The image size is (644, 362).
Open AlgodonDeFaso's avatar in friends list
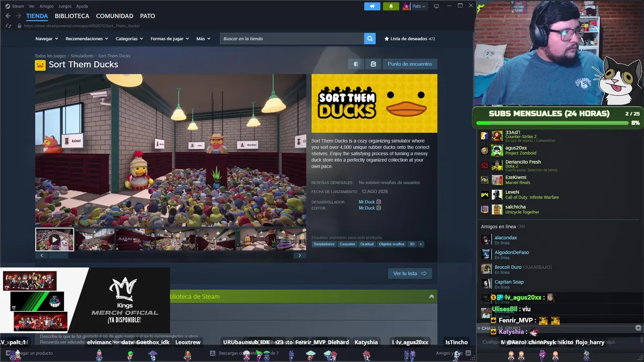pos(486,254)
